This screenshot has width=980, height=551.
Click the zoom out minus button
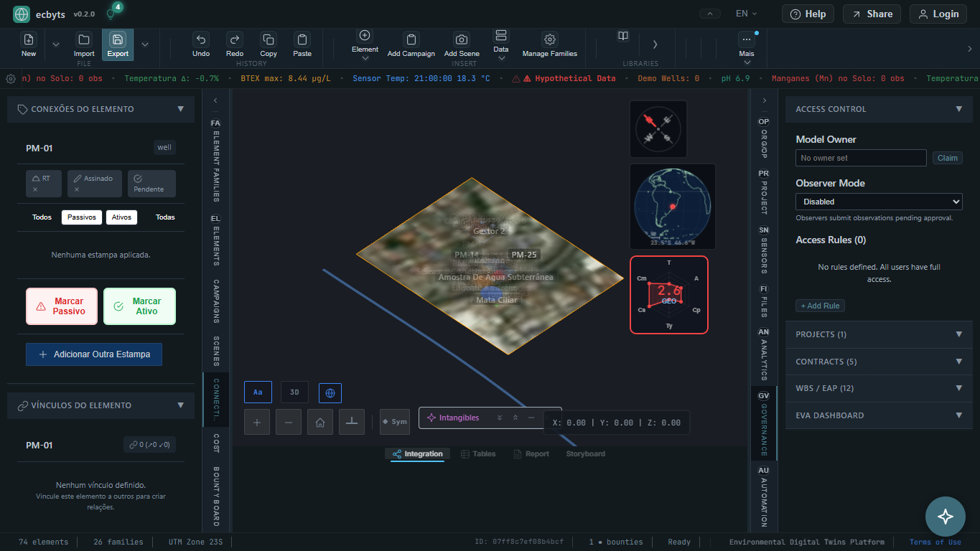point(289,422)
